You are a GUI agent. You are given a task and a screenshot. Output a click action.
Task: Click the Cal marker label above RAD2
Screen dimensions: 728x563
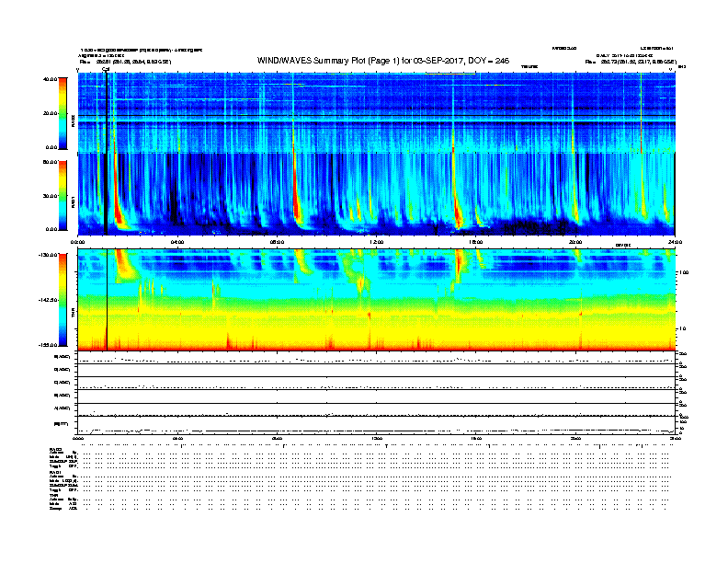(x=106, y=70)
